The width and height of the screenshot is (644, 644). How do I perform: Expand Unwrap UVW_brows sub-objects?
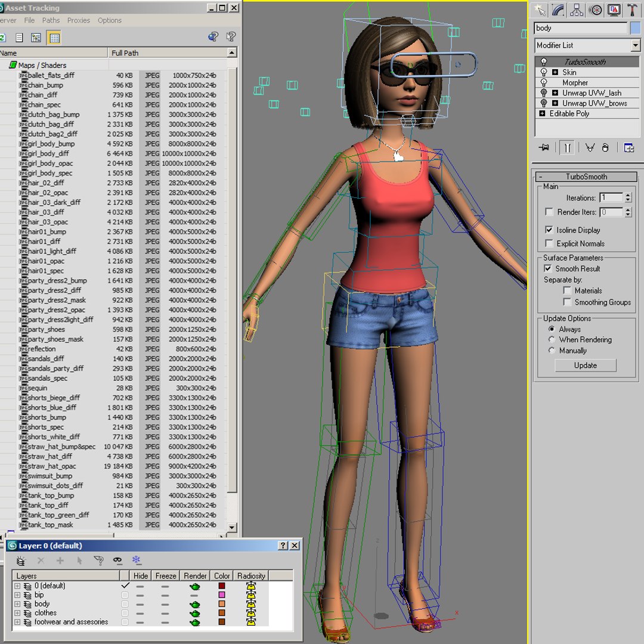[555, 103]
